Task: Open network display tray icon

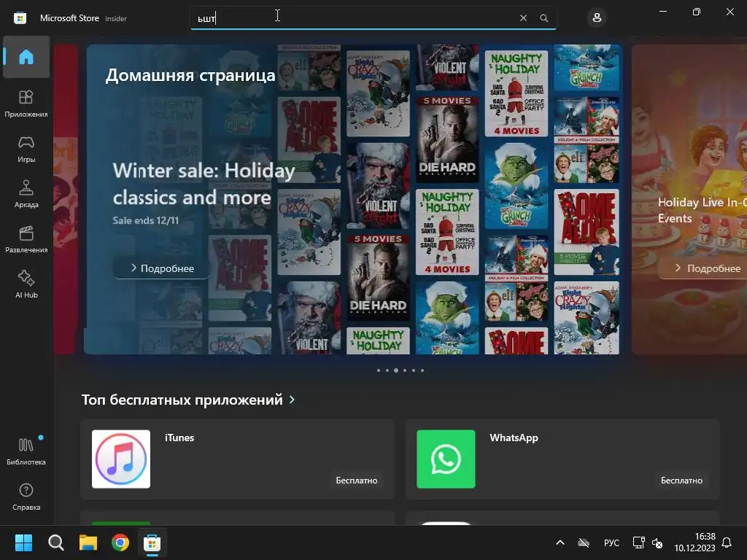Action: 638,542
